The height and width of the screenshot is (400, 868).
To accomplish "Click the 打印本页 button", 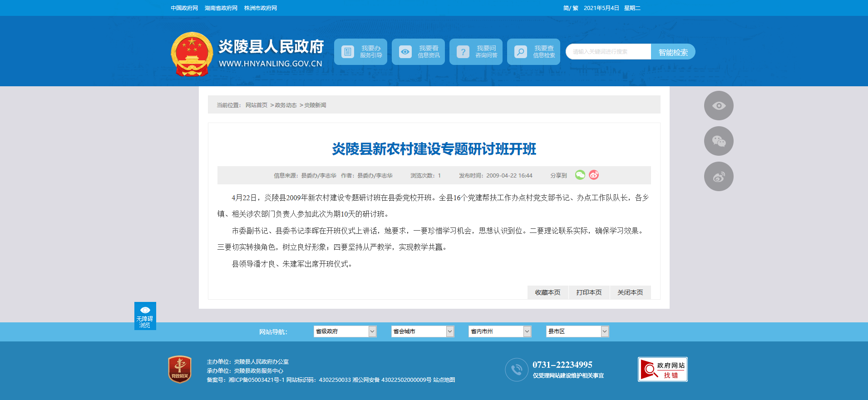I will coord(589,292).
